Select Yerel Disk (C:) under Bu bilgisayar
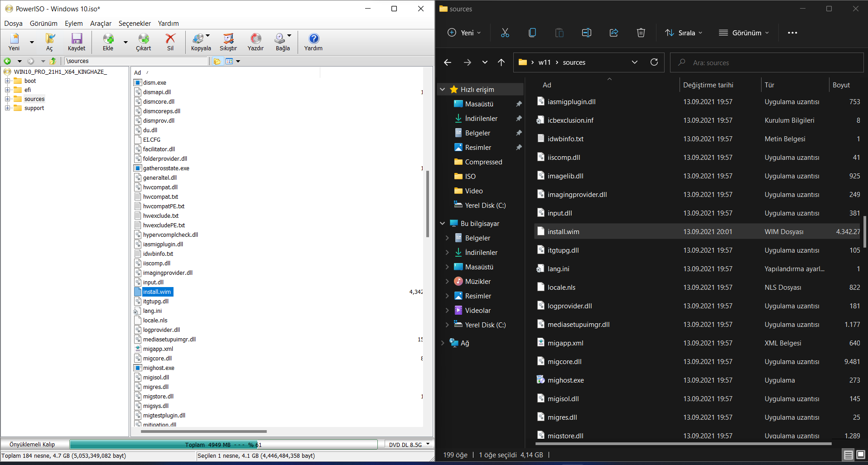 click(x=485, y=325)
